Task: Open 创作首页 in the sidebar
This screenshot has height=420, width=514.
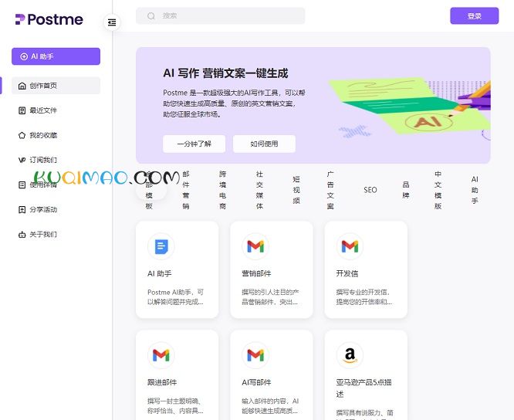Action: [56, 86]
